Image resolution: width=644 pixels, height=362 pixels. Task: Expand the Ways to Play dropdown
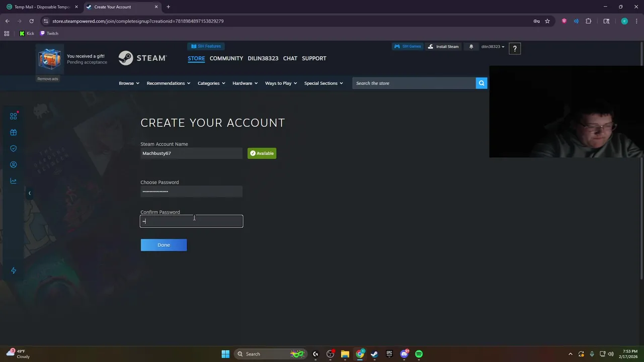pos(281,83)
